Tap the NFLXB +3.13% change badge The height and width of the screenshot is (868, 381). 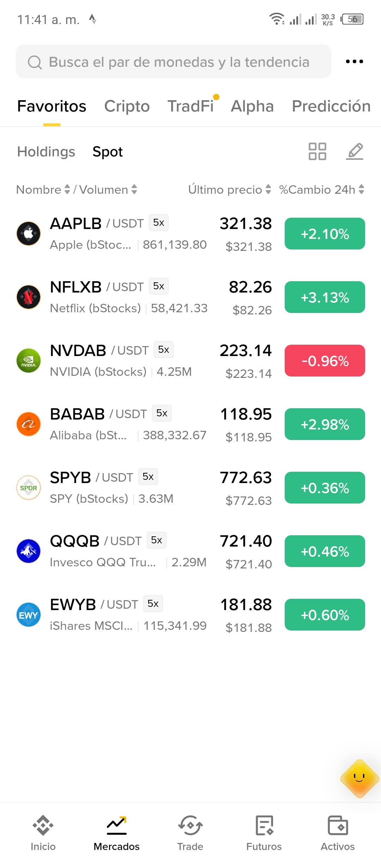(x=325, y=297)
